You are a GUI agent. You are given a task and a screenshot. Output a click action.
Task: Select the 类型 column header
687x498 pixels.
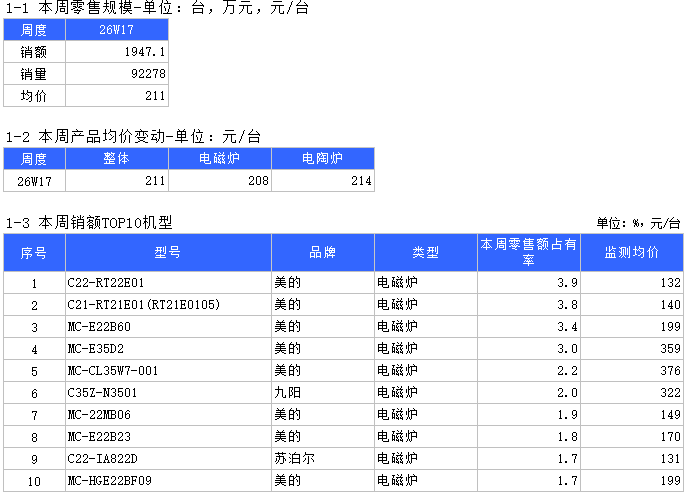[x=426, y=253]
